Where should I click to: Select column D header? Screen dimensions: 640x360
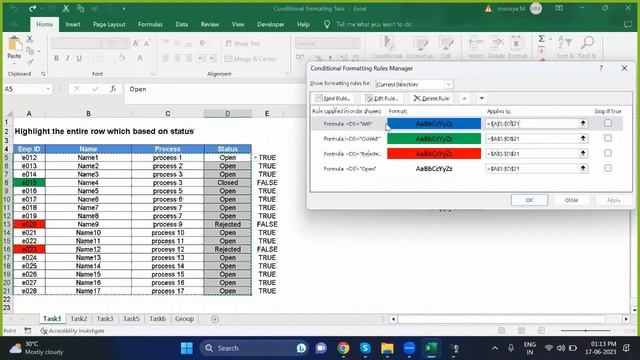(228, 113)
